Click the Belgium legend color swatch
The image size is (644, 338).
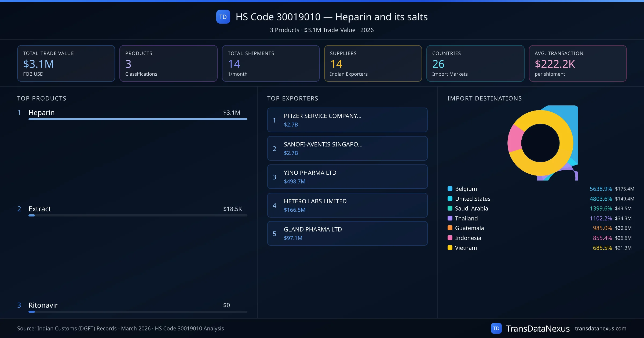(450, 189)
